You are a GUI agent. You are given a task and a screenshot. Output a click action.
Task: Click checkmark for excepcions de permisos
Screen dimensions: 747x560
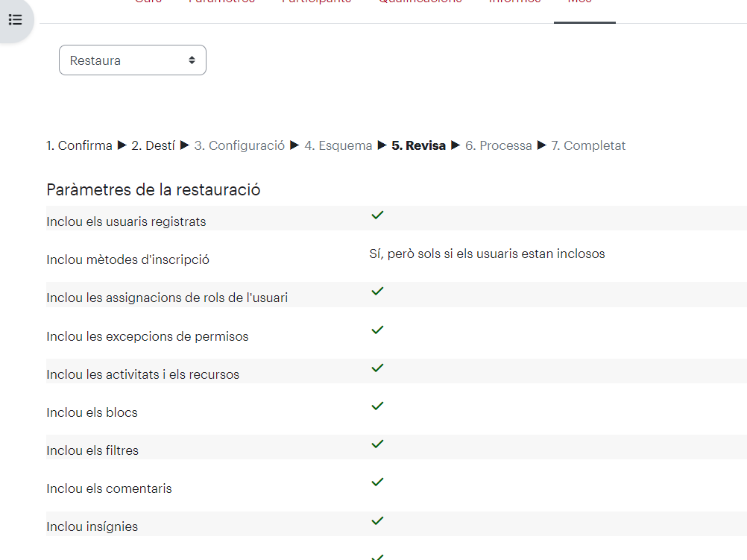pyautogui.click(x=377, y=330)
